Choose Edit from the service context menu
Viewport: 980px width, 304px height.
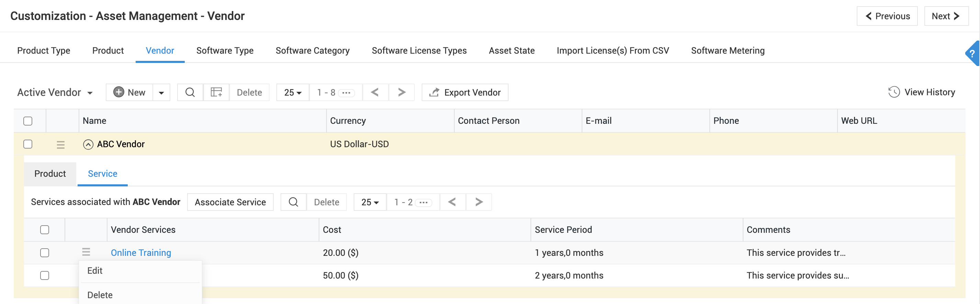[x=95, y=271]
